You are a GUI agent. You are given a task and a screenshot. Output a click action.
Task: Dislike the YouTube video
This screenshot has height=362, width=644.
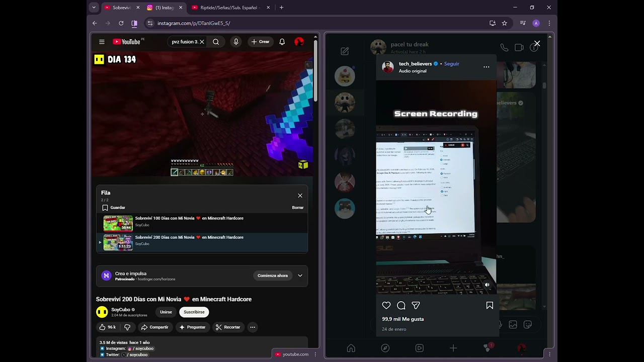coord(127,327)
